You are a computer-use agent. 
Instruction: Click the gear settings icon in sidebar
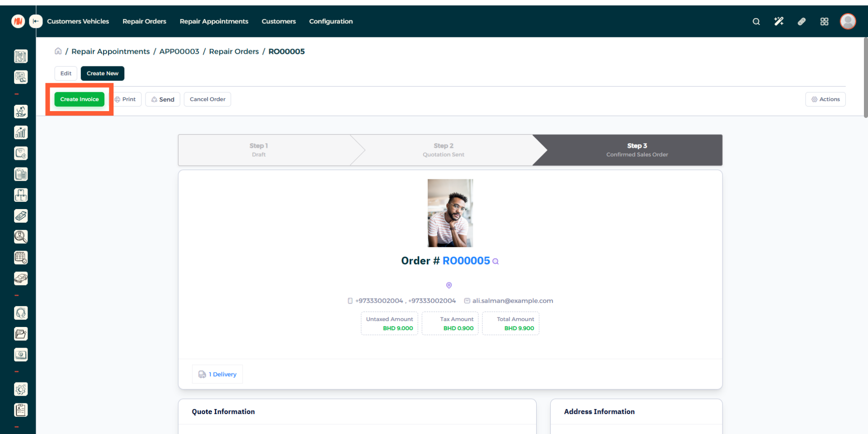pos(21,389)
